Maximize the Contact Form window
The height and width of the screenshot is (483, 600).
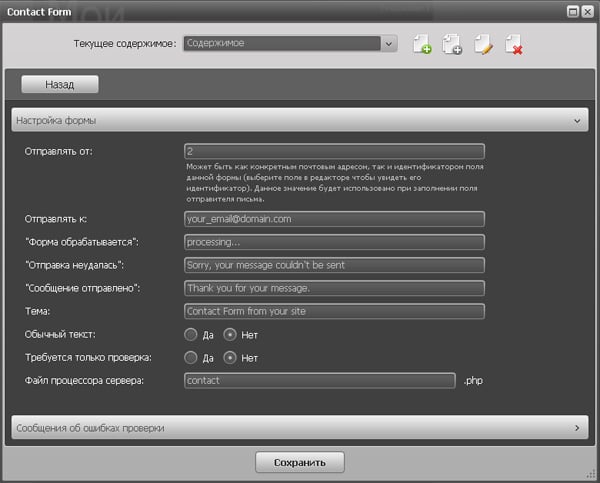click(x=572, y=10)
